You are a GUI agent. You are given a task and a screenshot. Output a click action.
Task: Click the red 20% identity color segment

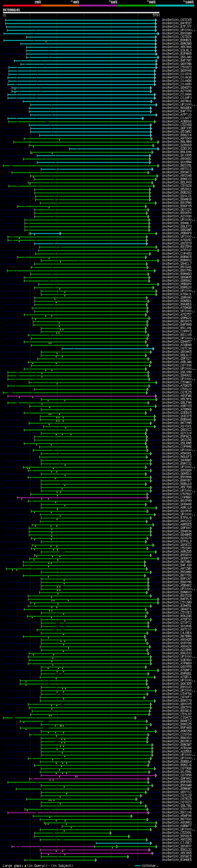coord(22,6)
